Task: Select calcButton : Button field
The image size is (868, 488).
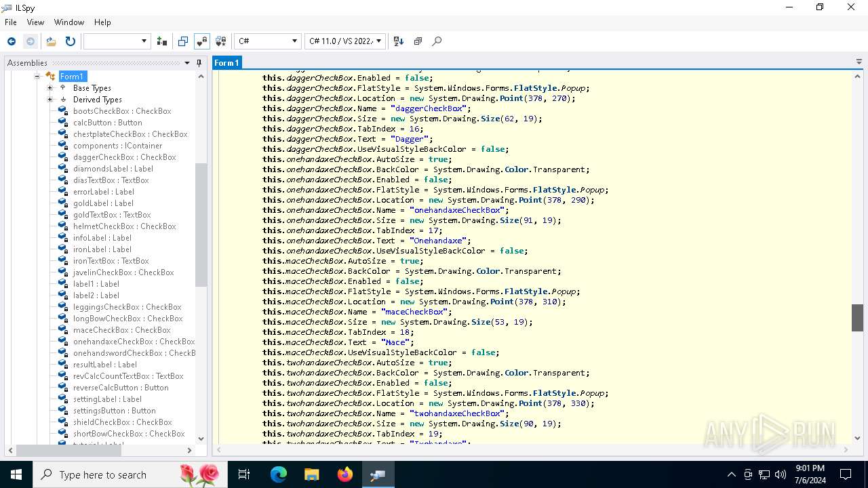Action: point(108,123)
